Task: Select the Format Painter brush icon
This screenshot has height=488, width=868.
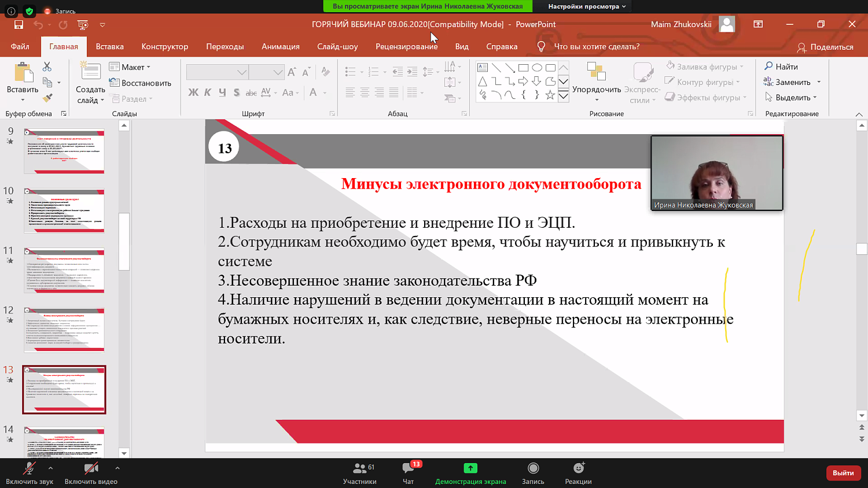Action: tap(47, 98)
